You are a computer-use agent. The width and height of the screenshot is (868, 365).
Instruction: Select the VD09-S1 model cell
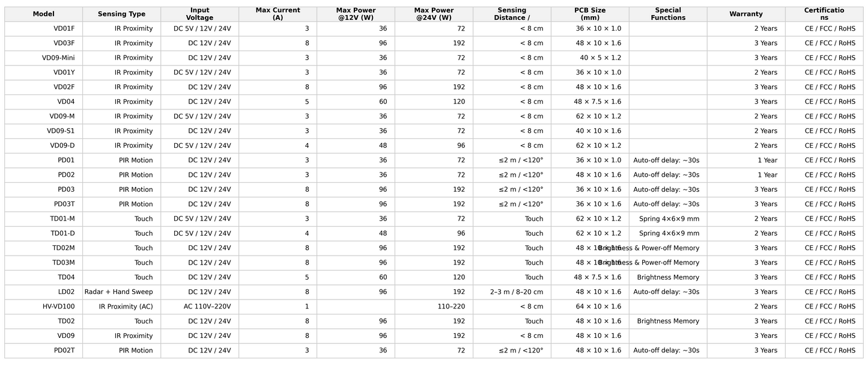(61, 131)
